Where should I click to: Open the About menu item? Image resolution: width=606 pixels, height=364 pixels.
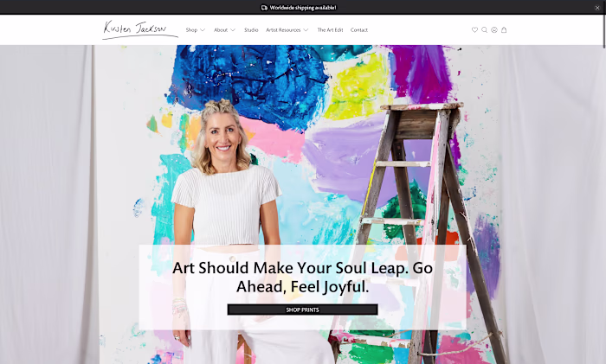pyautogui.click(x=221, y=29)
